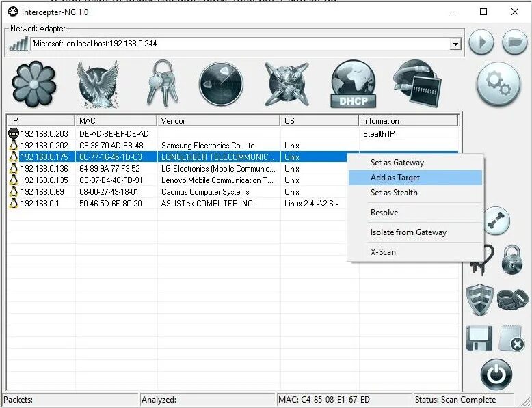Click the stealth mask icon of 192.168.0.203

click(x=13, y=133)
